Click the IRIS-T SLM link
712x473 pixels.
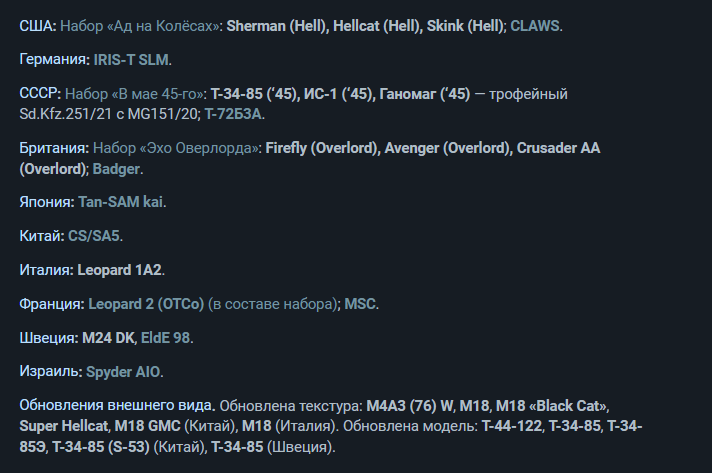coord(134,60)
